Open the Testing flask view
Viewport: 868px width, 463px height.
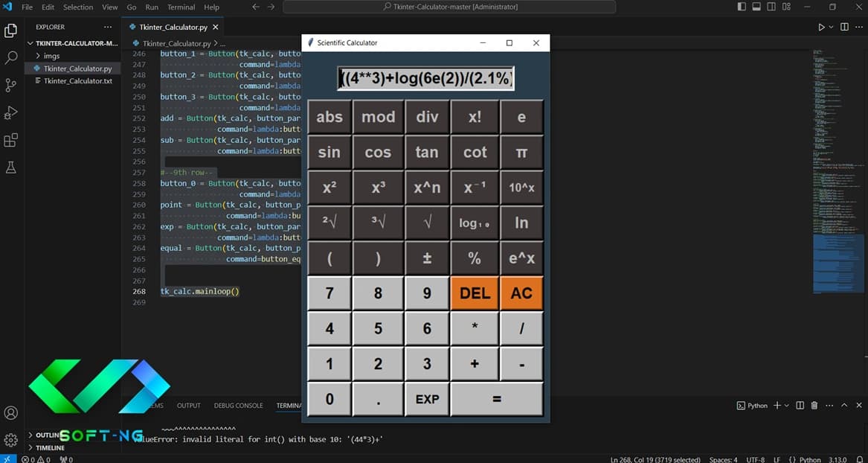pos(11,167)
